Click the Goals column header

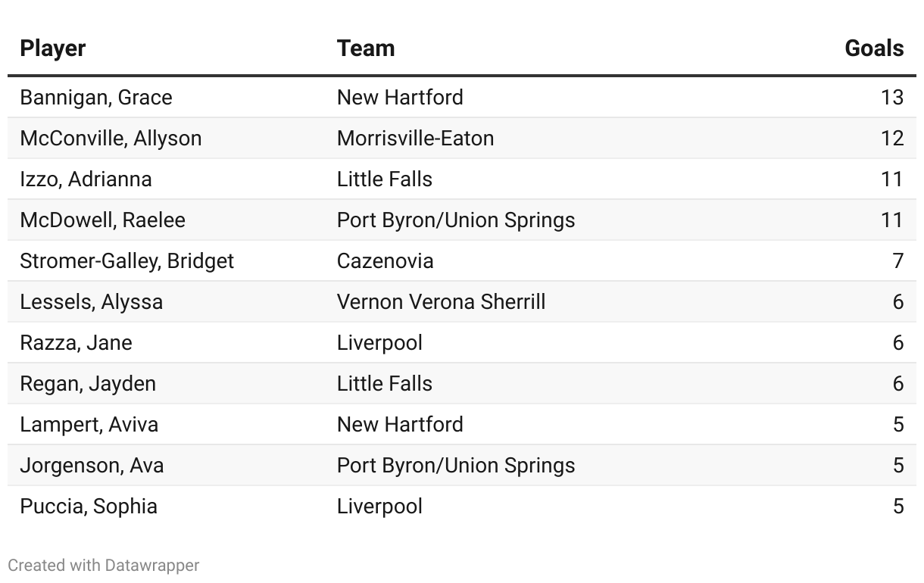874,48
